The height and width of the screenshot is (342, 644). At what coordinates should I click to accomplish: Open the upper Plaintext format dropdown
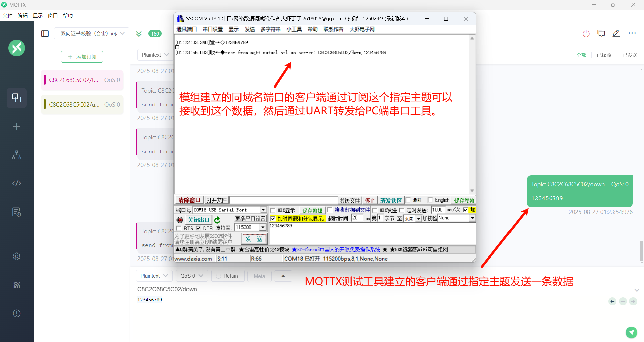pos(155,55)
